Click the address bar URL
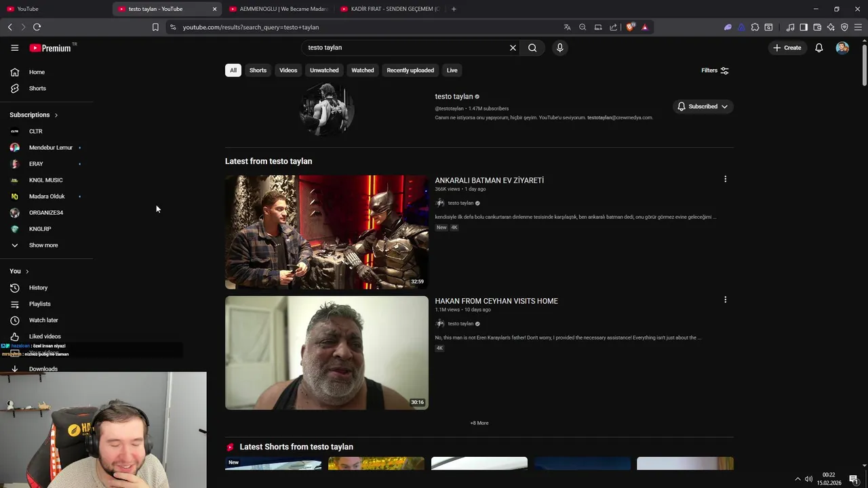Screen dimensions: 868x488 pos(250,27)
